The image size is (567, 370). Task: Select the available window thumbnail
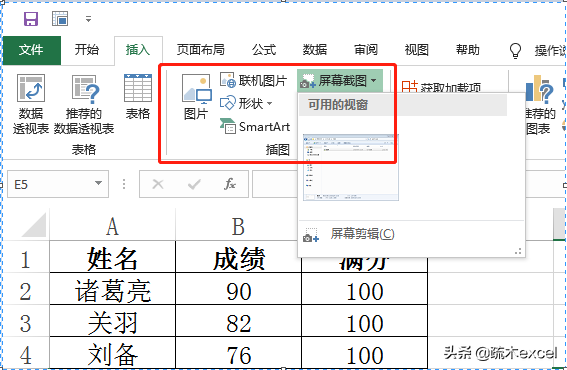coord(351,167)
